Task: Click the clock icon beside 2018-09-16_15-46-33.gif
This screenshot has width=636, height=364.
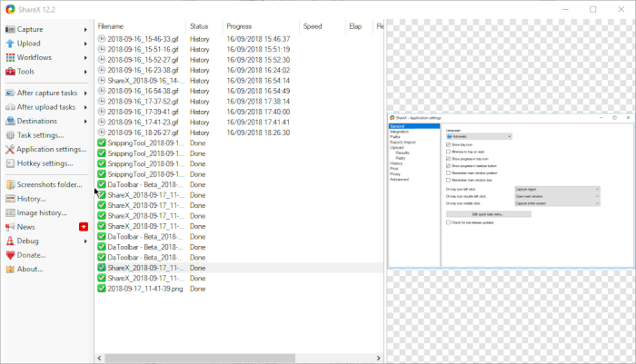Action: (x=102, y=39)
